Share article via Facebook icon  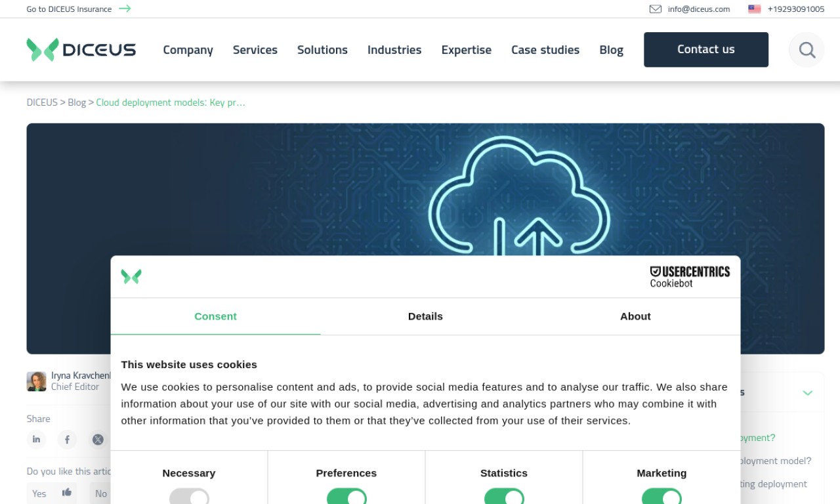point(67,440)
